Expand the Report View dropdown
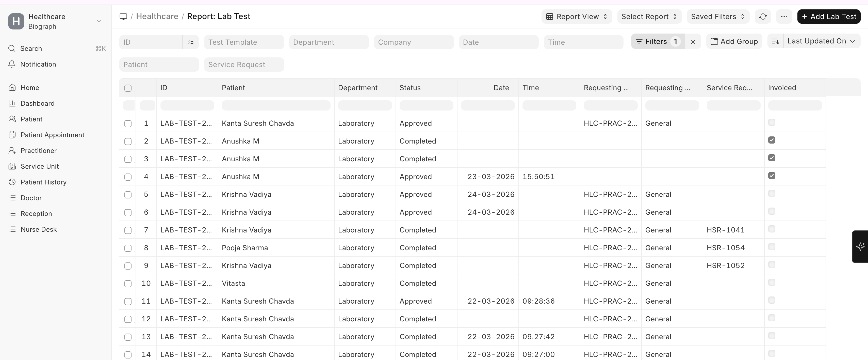 (x=577, y=17)
